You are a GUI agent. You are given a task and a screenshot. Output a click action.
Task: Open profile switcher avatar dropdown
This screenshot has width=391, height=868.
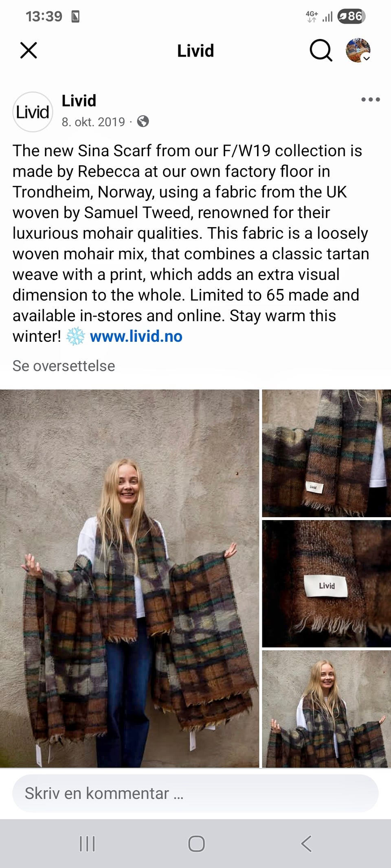358,50
